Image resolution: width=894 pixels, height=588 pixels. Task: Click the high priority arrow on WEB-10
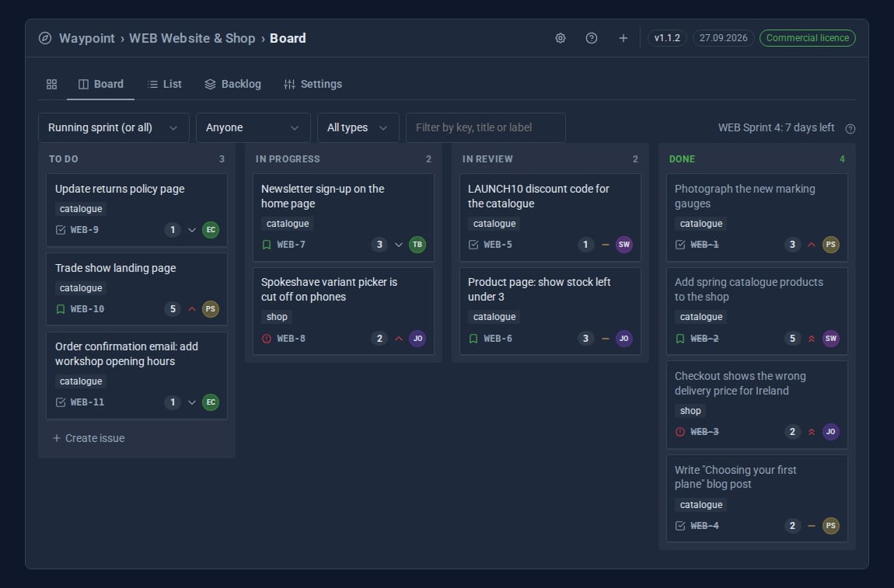[x=192, y=309]
